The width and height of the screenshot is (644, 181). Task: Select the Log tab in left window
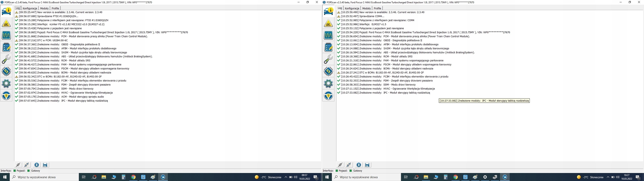(18, 8)
